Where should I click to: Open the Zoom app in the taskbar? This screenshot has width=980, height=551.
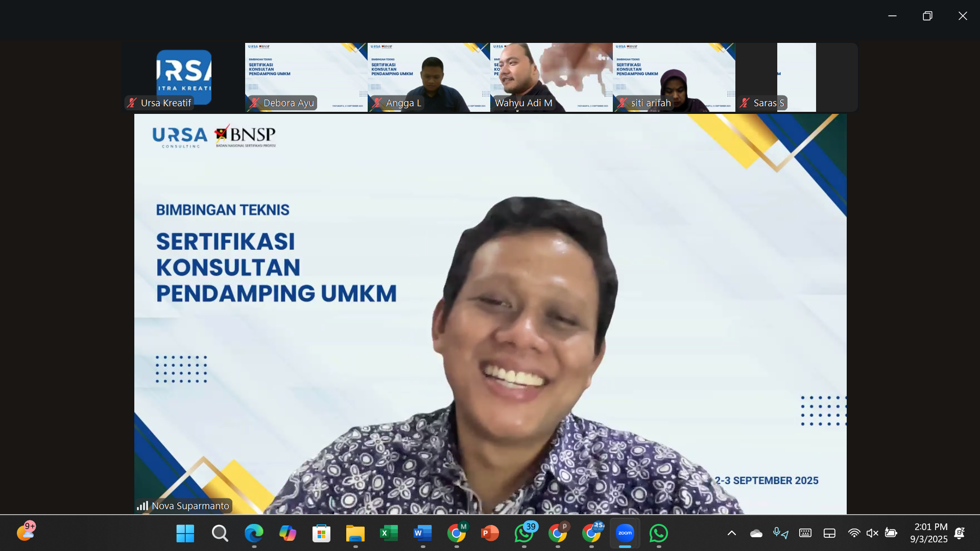(x=625, y=533)
